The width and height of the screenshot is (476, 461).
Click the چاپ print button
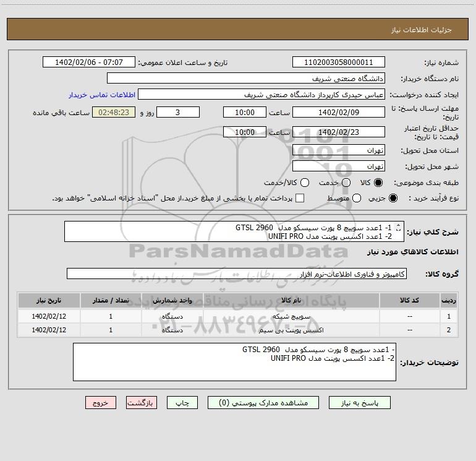click(x=182, y=403)
